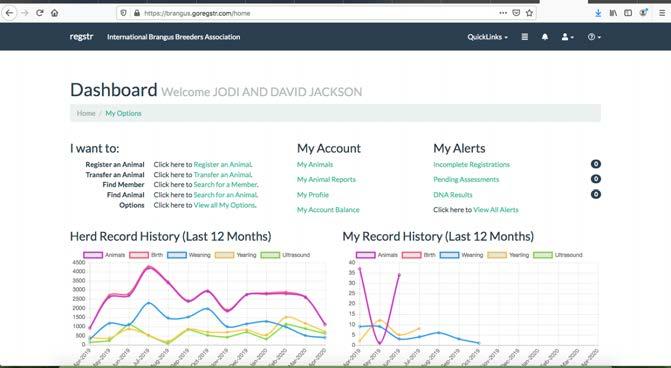Open Firefox downloads arrow icon
Viewport: 671px width, 368px height.
598,13
